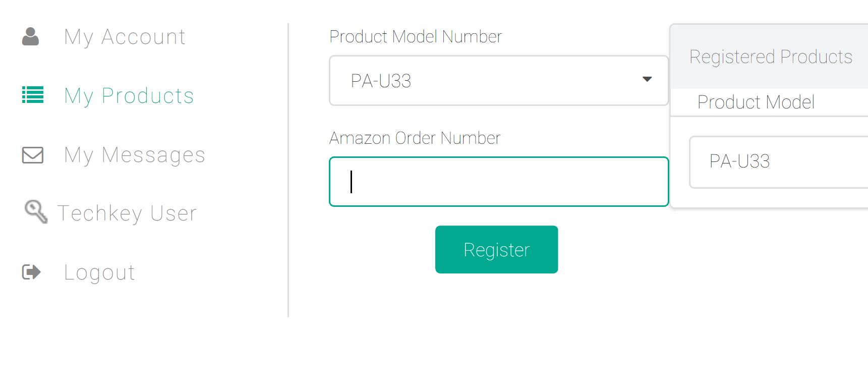Screen dimensions: 868x390
Task: Click the My Messages envelope icon
Action: click(33, 155)
